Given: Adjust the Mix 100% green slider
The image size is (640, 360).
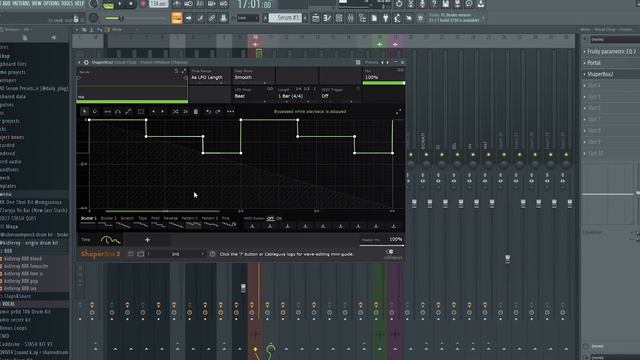Looking at the screenshot, I should point(384,83).
